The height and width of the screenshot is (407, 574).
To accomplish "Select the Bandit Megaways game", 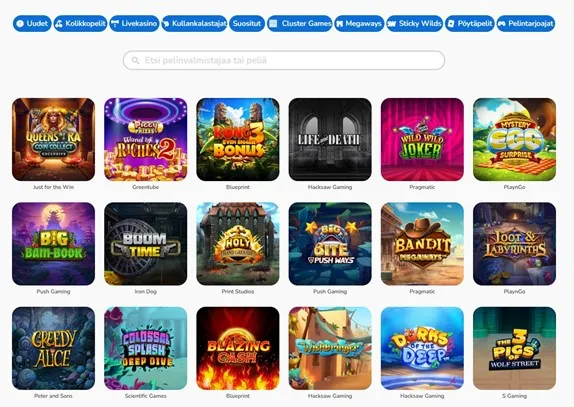I will click(422, 244).
